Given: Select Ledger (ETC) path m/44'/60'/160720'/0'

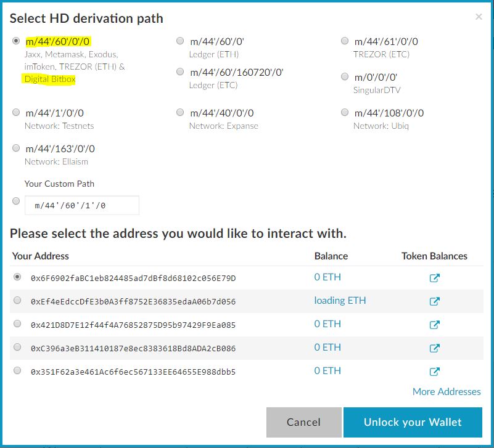Looking at the screenshot, I should [x=180, y=71].
